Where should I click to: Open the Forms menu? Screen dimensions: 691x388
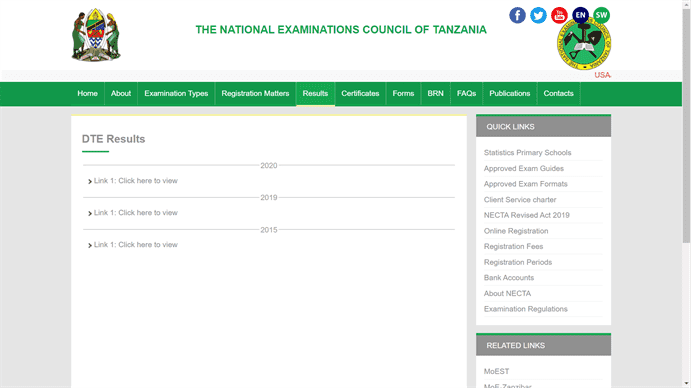(x=403, y=93)
